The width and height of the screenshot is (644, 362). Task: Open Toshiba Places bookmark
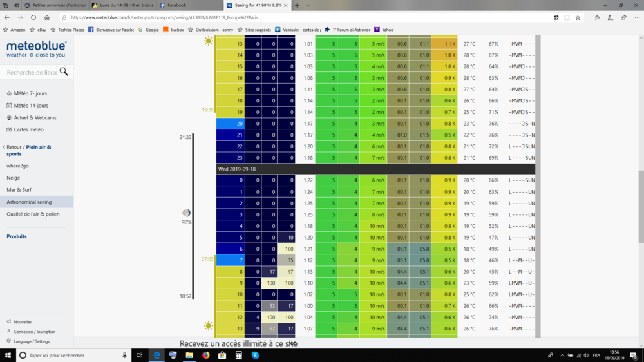click(x=67, y=30)
